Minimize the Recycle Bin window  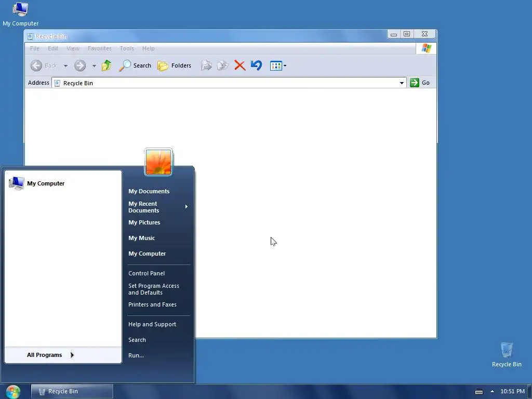394,34
